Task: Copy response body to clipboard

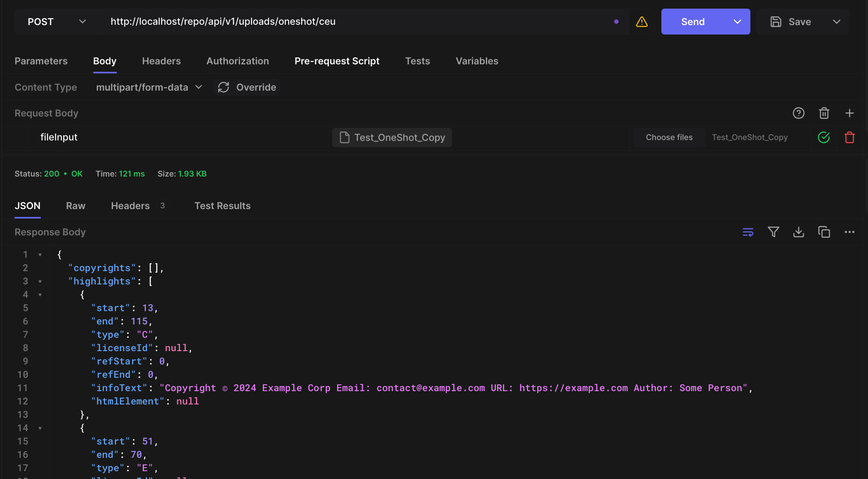Action: click(x=824, y=232)
